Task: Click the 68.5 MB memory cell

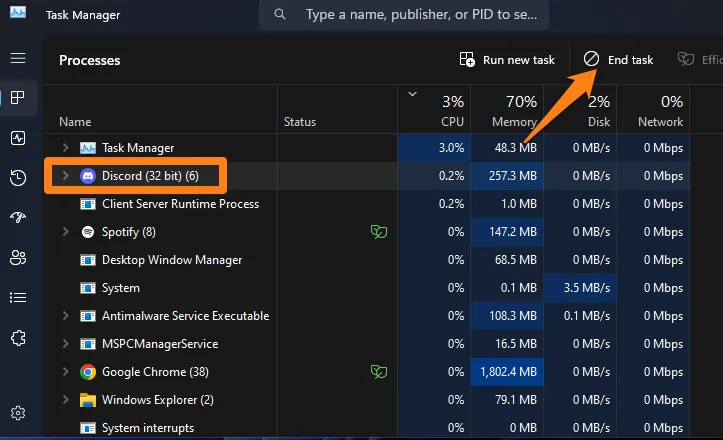Action: pyautogui.click(x=507, y=260)
